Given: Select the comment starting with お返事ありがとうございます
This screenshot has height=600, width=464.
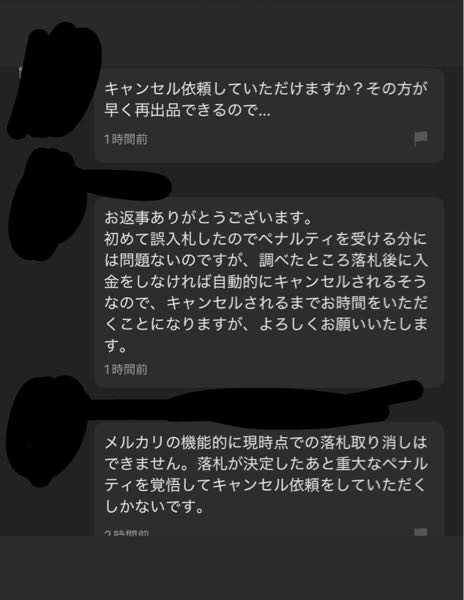Looking at the screenshot, I should [269, 293].
